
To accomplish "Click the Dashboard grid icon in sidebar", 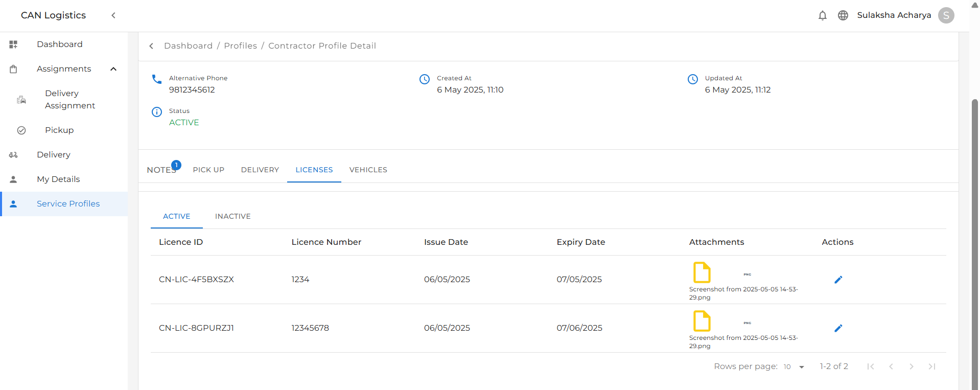I will pos(13,44).
